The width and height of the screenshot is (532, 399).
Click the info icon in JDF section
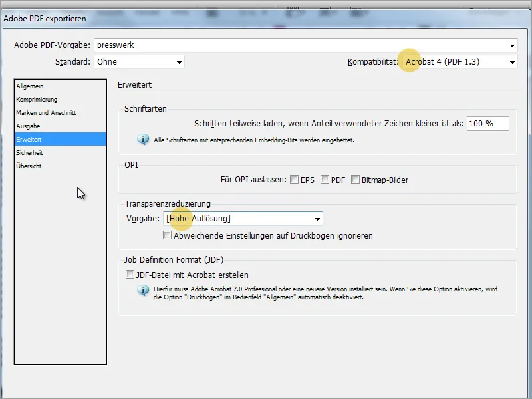click(143, 291)
